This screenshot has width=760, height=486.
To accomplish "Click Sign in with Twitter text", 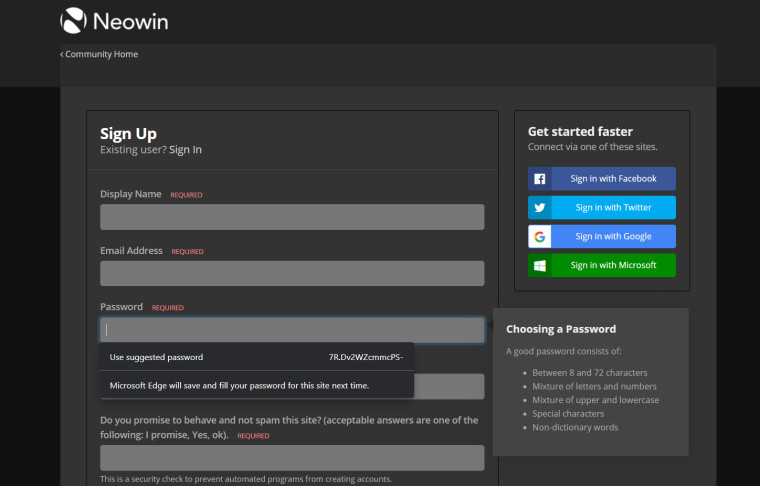I will pos(613,208).
